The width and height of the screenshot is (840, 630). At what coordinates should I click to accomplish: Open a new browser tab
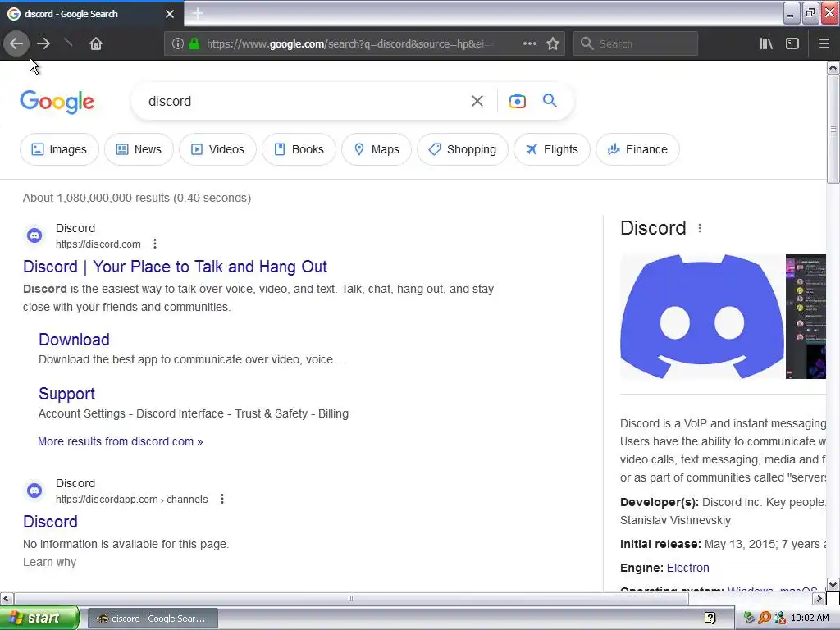pos(197,13)
